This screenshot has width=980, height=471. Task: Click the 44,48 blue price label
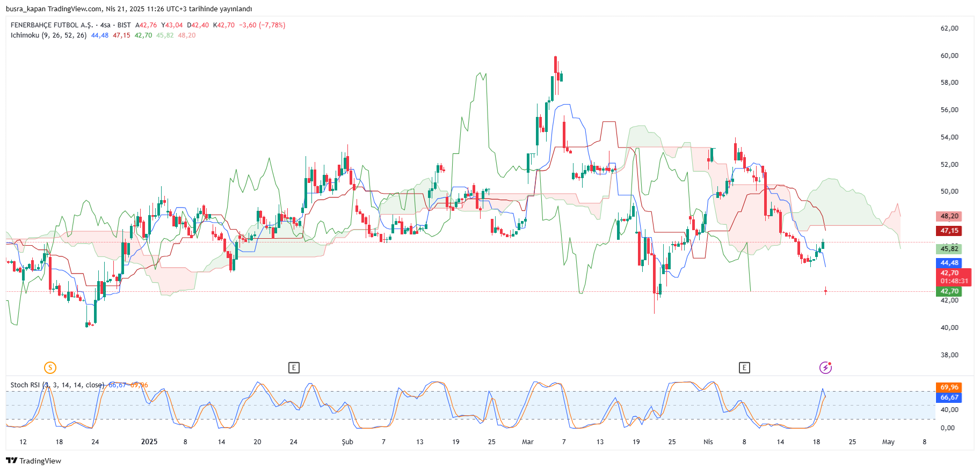pyautogui.click(x=949, y=263)
